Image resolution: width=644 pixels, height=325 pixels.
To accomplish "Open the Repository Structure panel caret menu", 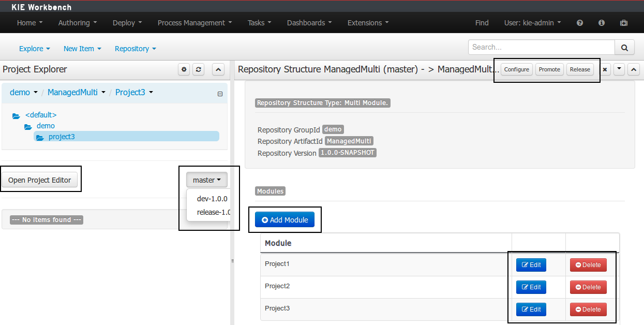I will tap(619, 69).
